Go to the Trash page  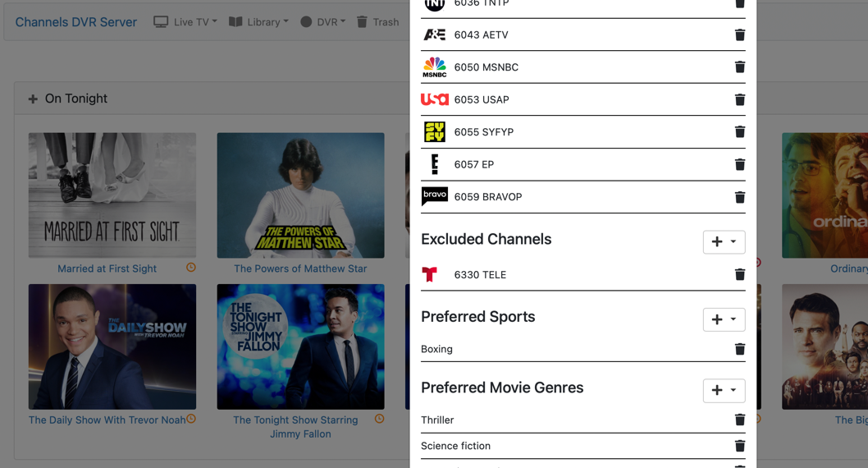377,22
